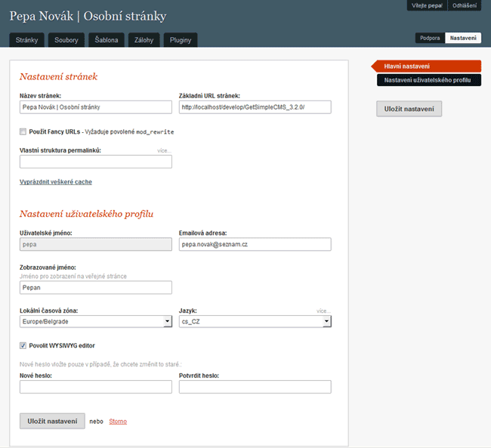Focus the Zobrazované jméno field
Image resolution: width=491 pixels, height=448 pixels.
click(96, 288)
